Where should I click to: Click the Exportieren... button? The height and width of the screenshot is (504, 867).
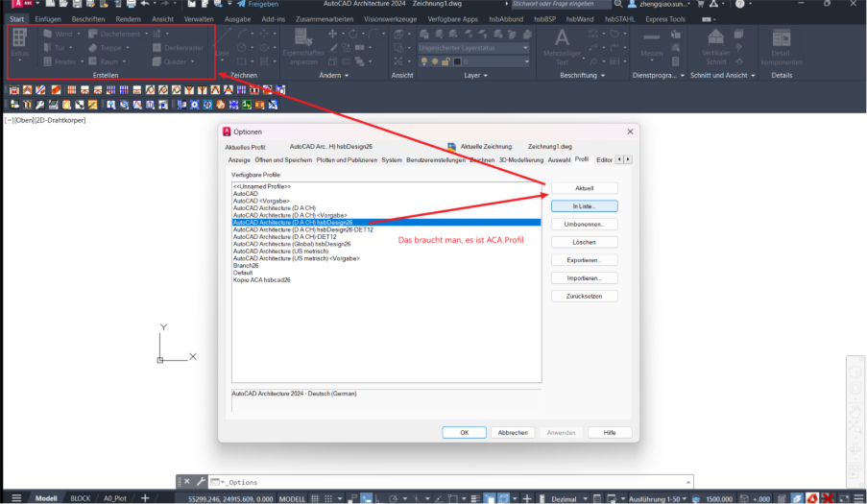tap(585, 260)
